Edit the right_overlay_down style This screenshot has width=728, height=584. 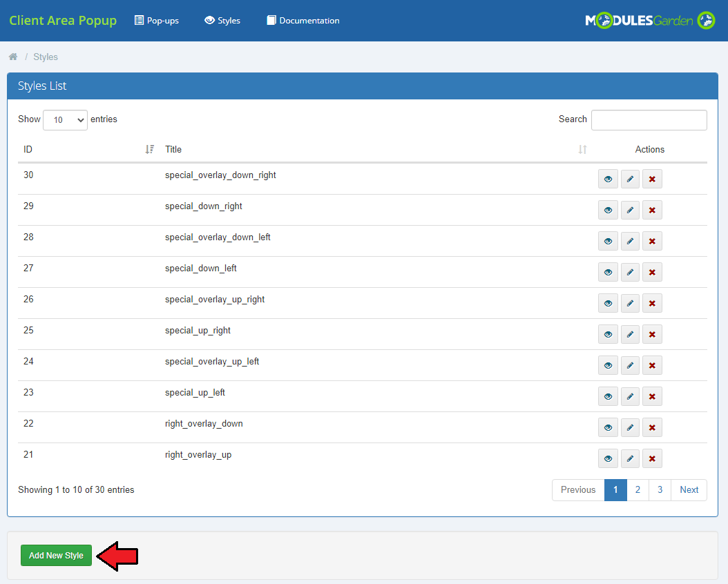point(630,428)
